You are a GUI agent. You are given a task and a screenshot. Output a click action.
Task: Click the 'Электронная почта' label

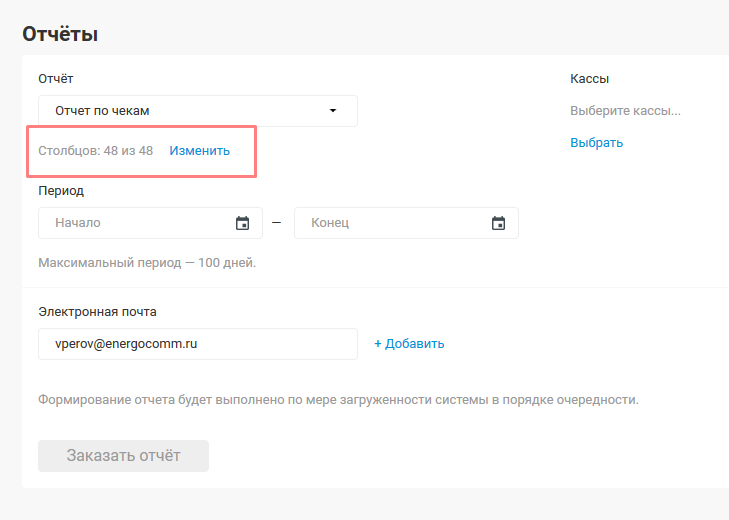97,311
